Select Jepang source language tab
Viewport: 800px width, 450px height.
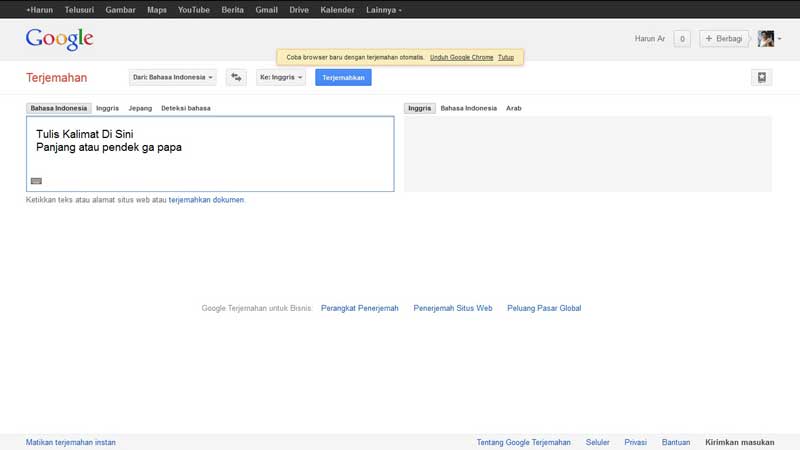click(140, 108)
